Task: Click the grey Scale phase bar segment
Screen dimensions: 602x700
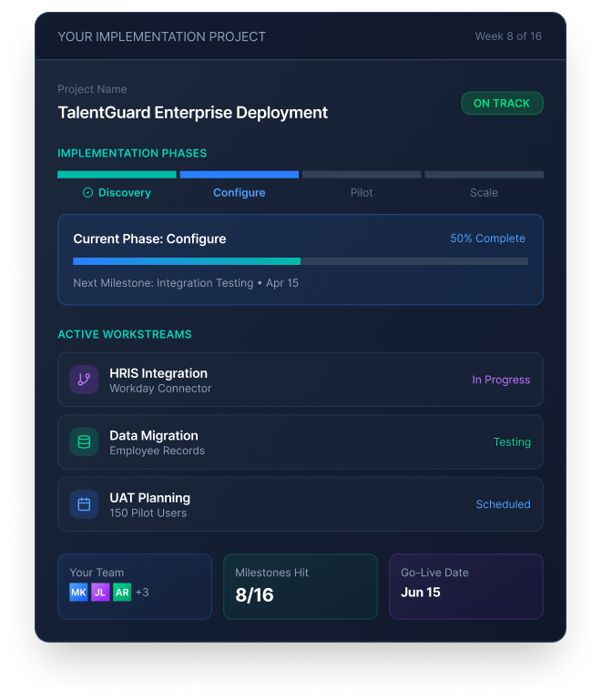Action: coord(485,175)
